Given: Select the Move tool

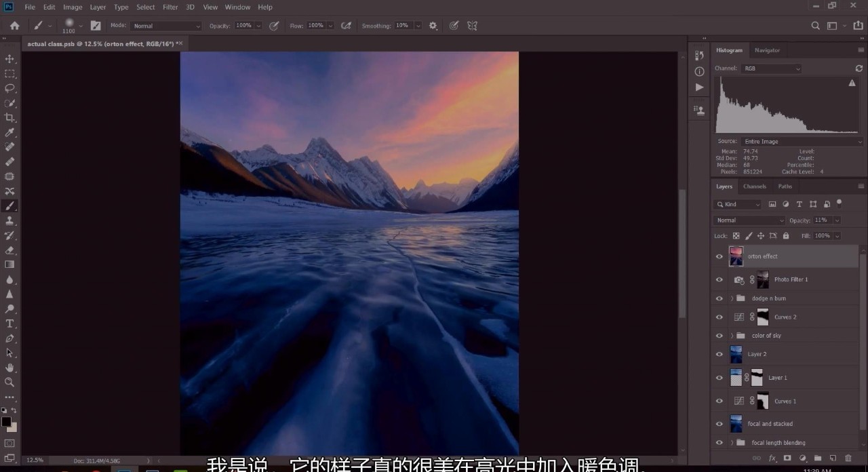Looking at the screenshot, I should (9, 59).
